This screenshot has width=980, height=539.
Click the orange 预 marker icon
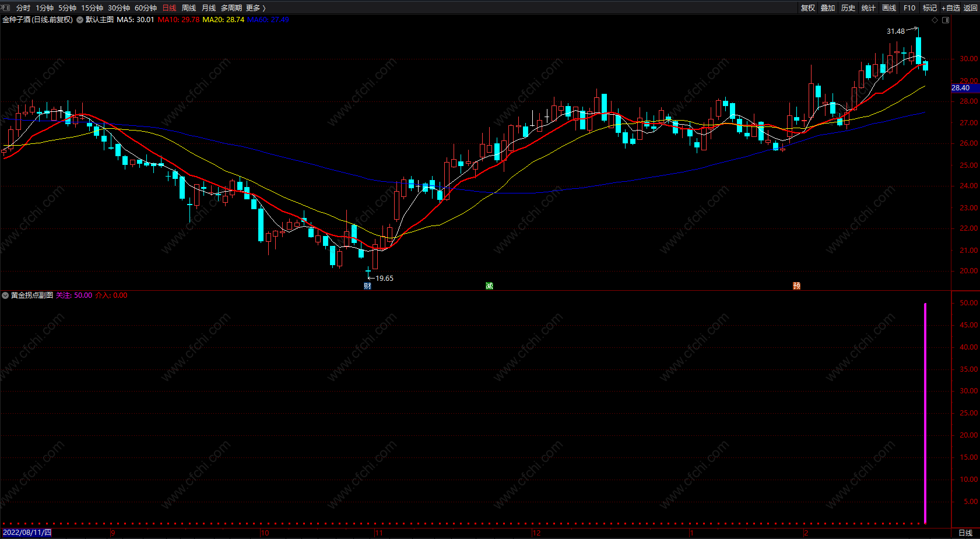[796, 286]
